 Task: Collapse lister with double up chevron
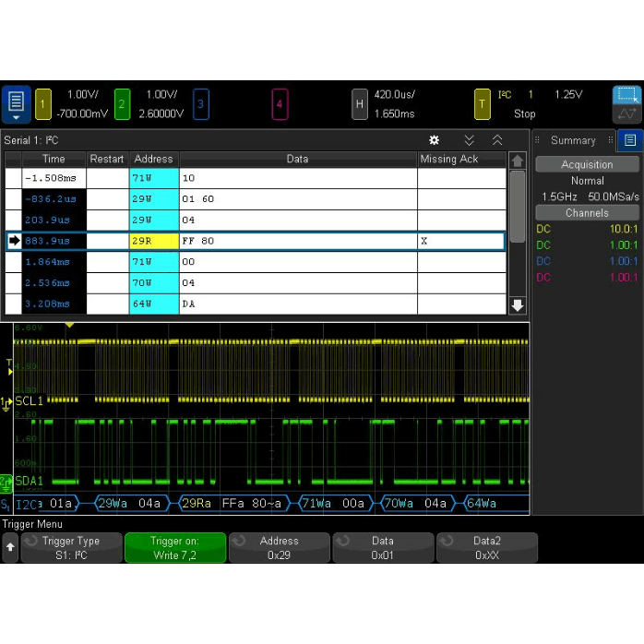[497, 140]
